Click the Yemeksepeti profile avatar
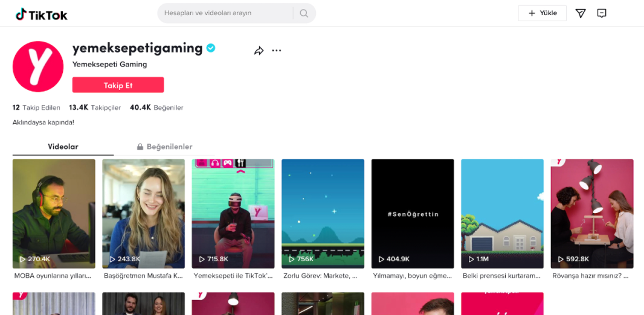 tap(38, 66)
